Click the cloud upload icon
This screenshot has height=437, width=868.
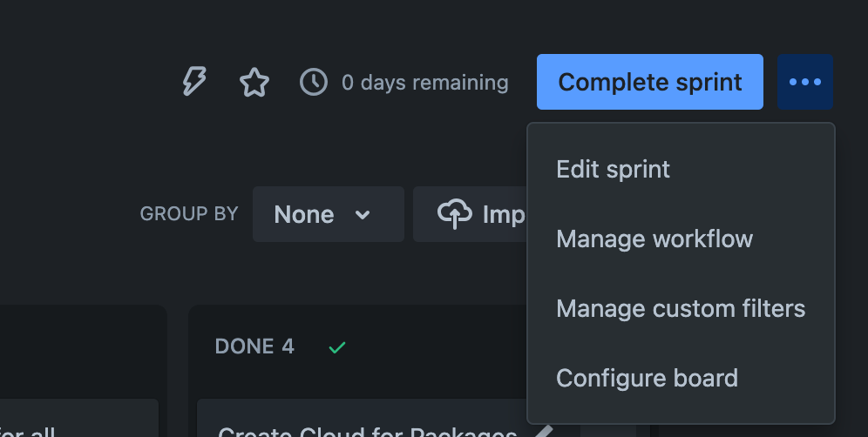pos(455,213)
